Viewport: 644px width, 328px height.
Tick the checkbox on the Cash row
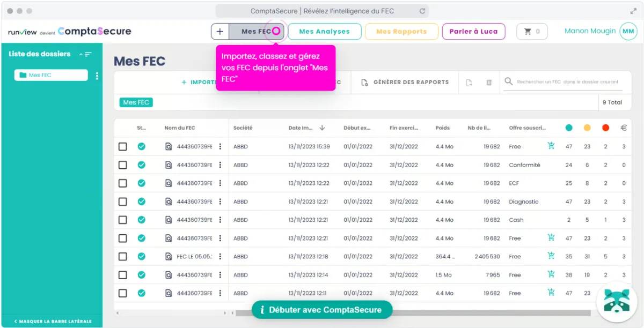click(123, 220)
